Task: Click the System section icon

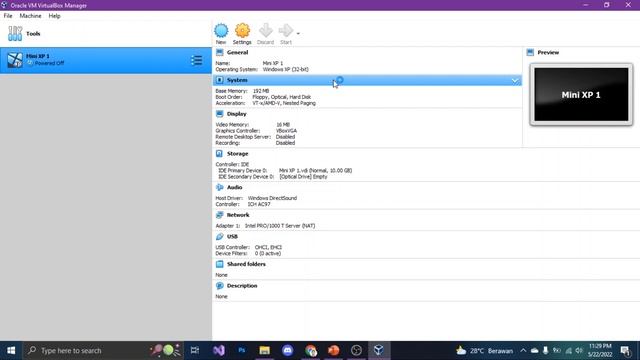Action: (x=220, y=80)
